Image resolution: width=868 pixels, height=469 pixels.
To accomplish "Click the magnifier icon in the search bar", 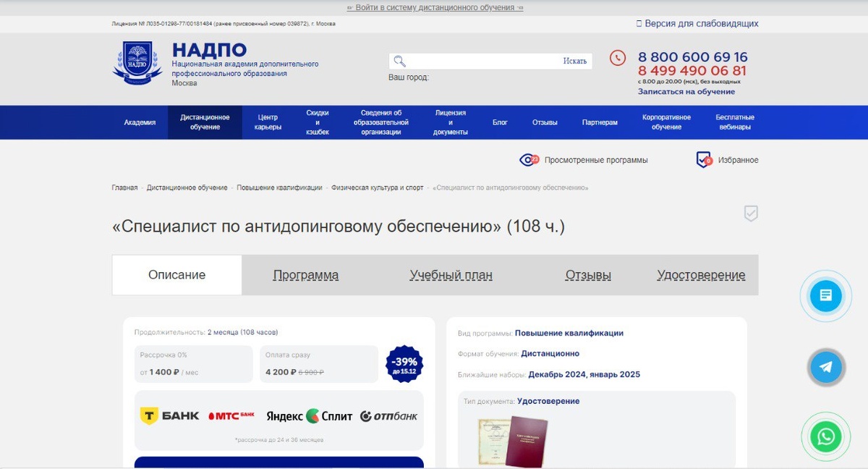I will 399,61.
